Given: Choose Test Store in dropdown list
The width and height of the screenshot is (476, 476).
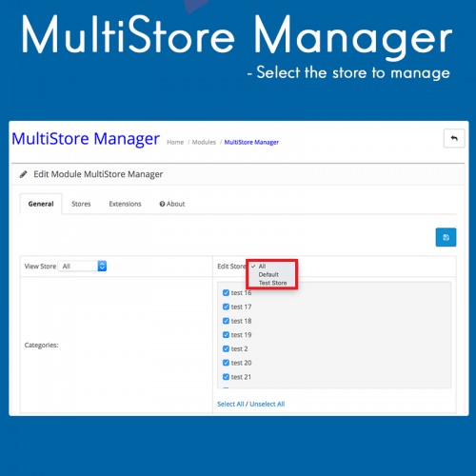Looking at the screenshot, I should tap(272, 283).
